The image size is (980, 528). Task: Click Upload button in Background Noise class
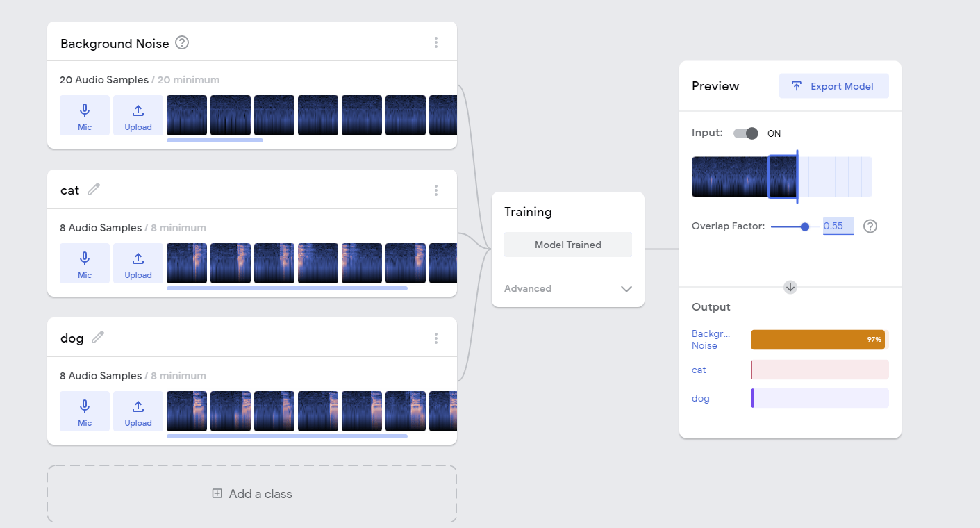click(x=138, y=115)
